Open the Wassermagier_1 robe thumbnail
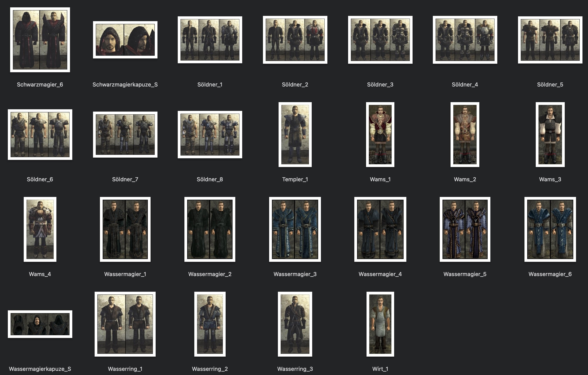588x375 pixels. tap(125, 229)
